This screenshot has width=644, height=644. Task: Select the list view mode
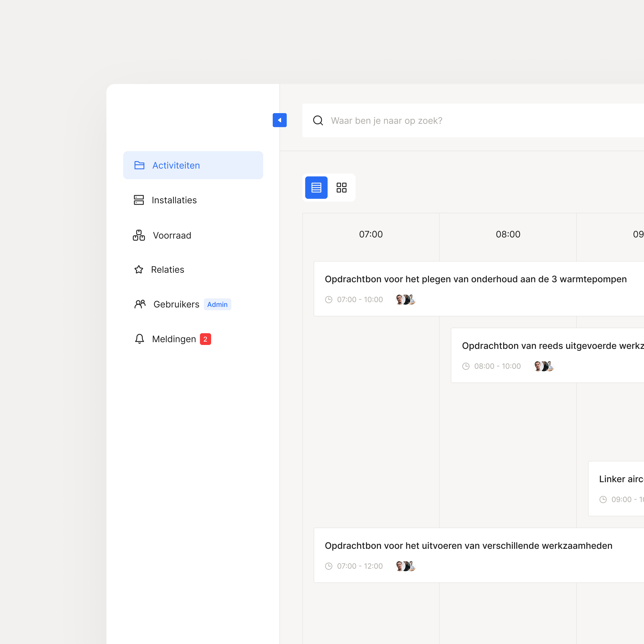pyautogui.click(x=316, y=188)
